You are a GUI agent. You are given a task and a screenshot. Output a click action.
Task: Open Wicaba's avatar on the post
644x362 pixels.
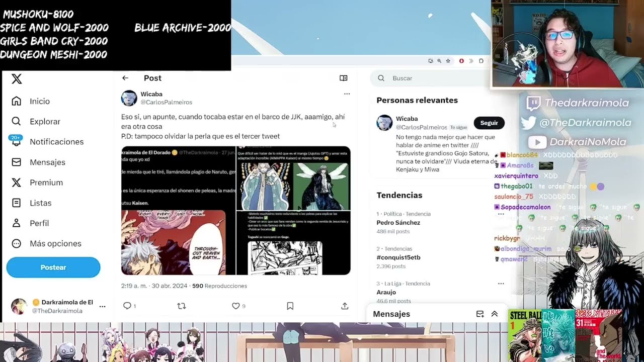point(129,98)
